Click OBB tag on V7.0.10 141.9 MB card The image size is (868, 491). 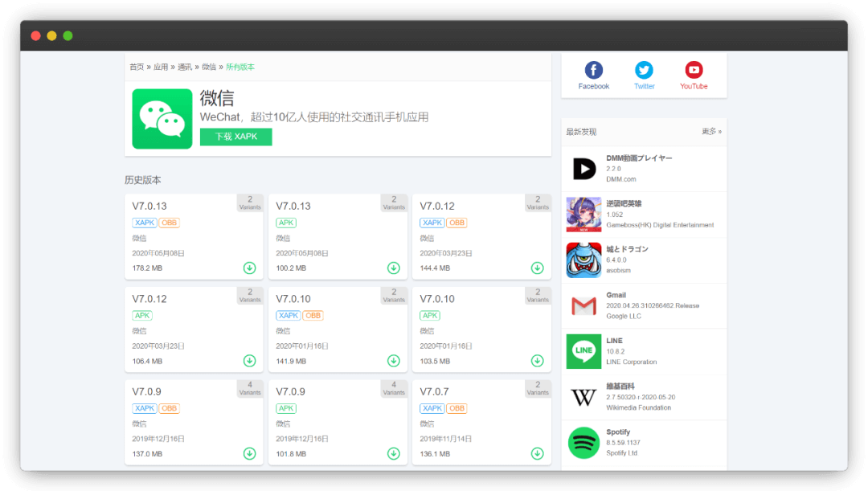coord(313,316)
